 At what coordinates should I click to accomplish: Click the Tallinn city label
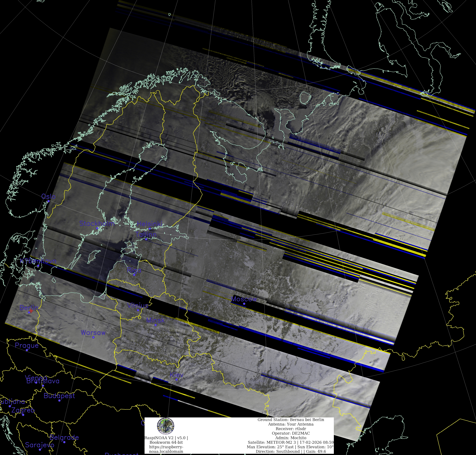[146, 234]
